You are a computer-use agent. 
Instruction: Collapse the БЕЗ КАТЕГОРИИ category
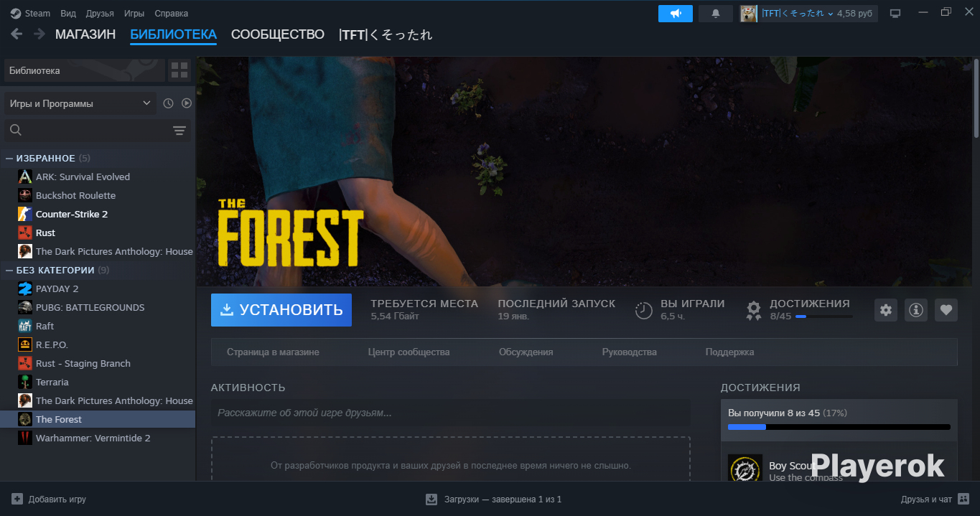[9, 270]
